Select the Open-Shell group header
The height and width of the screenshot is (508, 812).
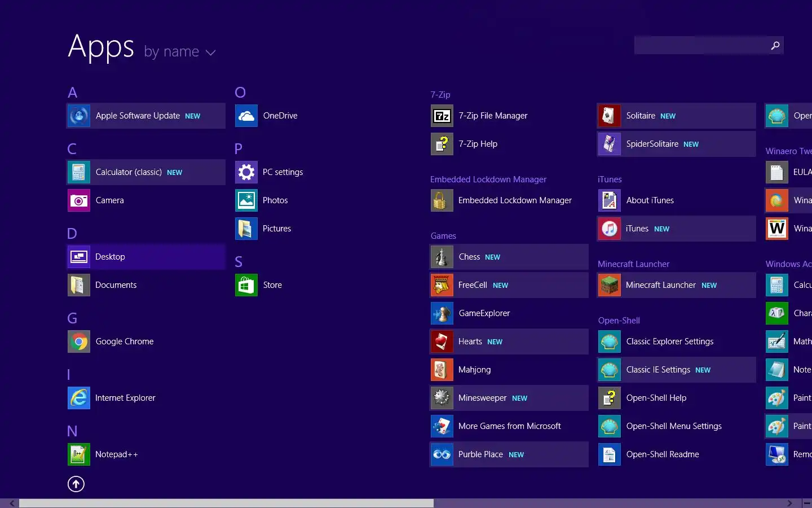619,321
